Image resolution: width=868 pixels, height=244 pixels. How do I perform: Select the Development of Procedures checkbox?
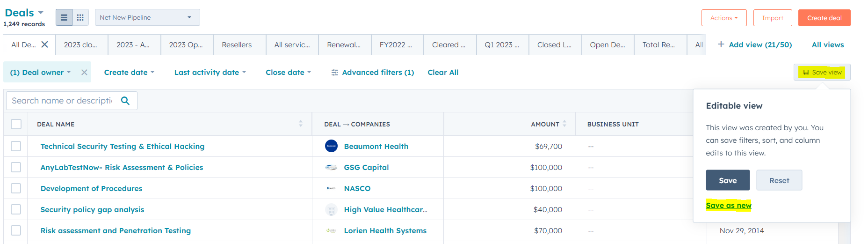(x=16, y=188)
